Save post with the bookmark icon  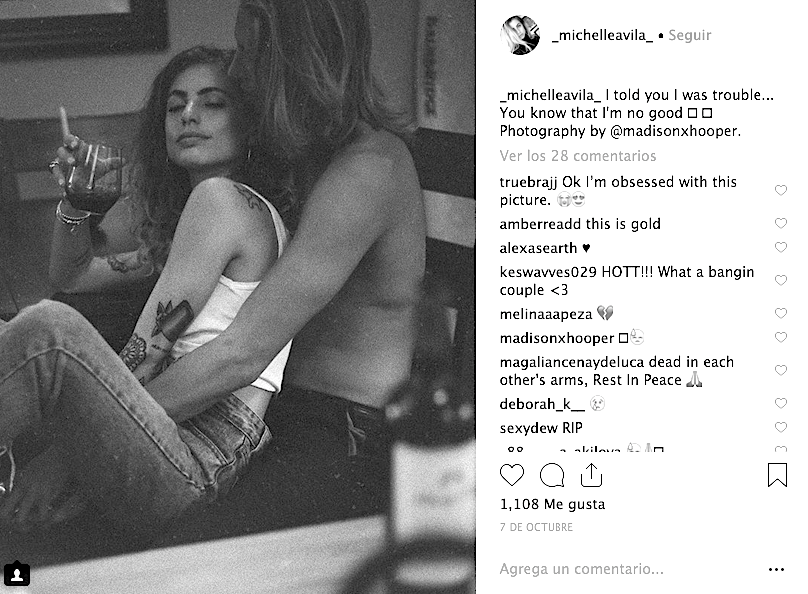tap(777, 474)
